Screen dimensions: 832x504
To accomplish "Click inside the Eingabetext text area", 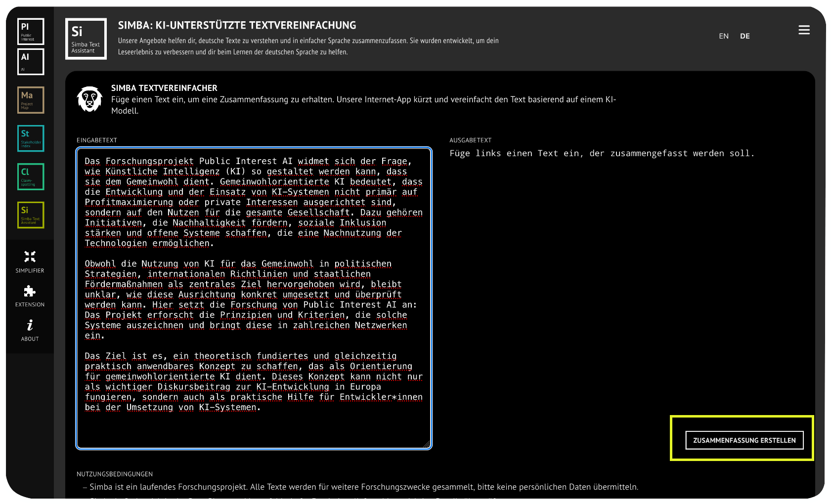I will tap(254, 298).
